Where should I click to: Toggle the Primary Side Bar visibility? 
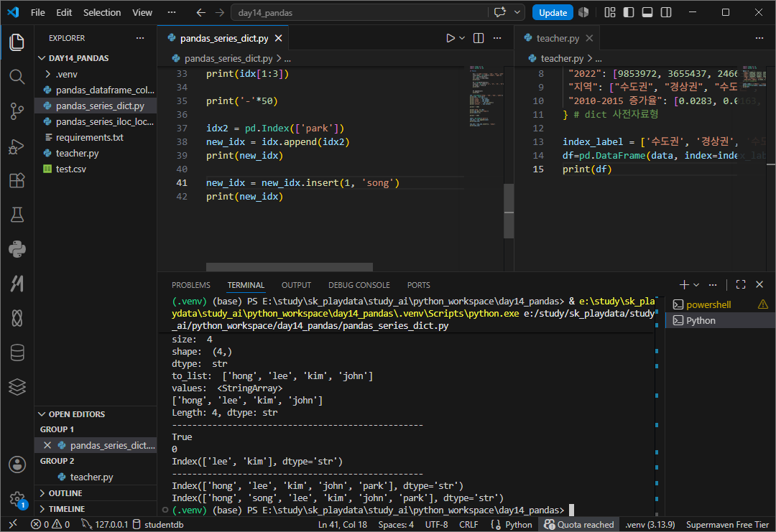(x=629, y=12)
